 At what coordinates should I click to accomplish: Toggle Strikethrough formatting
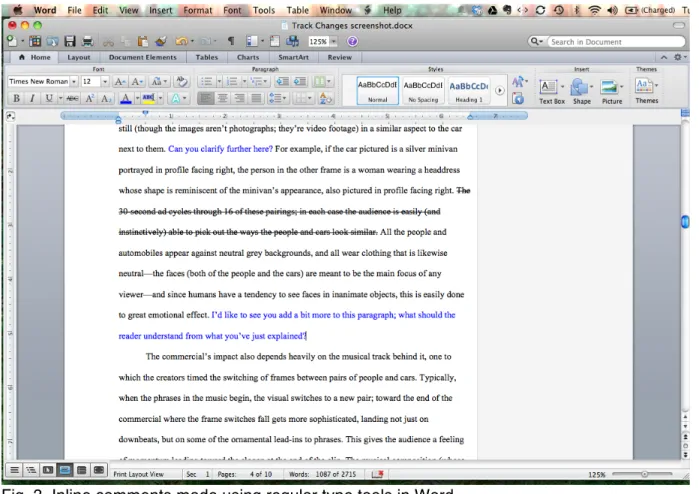point(72,99)
